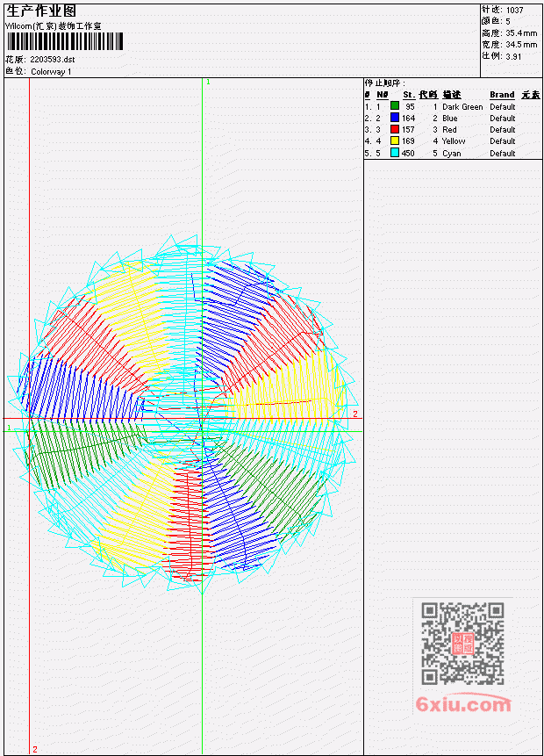544x756 pixels.
Task: Click the 元素 column header
Action: coord(531,95)
